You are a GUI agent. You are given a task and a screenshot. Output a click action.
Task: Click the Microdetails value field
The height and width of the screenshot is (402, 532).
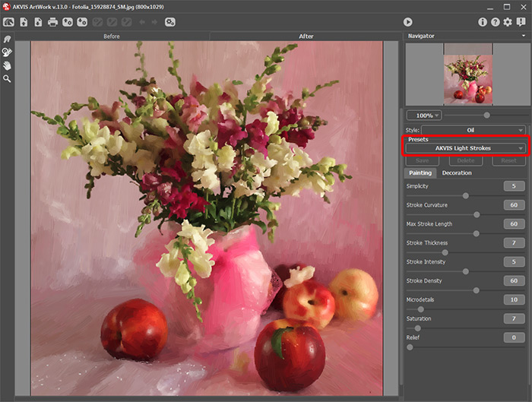pos(514,299)
